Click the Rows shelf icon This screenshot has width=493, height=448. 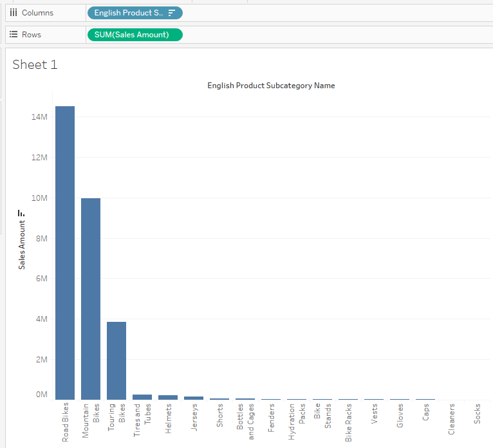pyautogui.click(x=13, y=35)
